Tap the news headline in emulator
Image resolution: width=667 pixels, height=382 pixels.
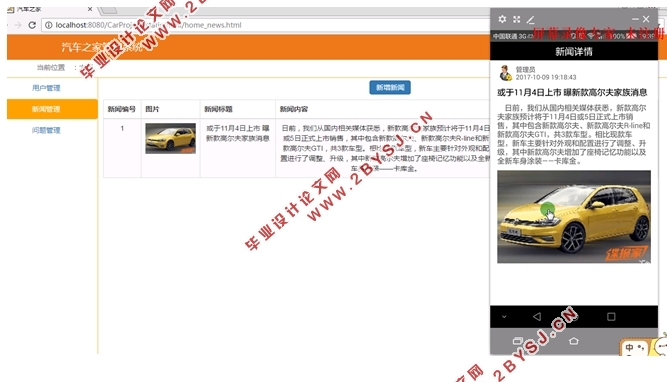tap(572, 92)
